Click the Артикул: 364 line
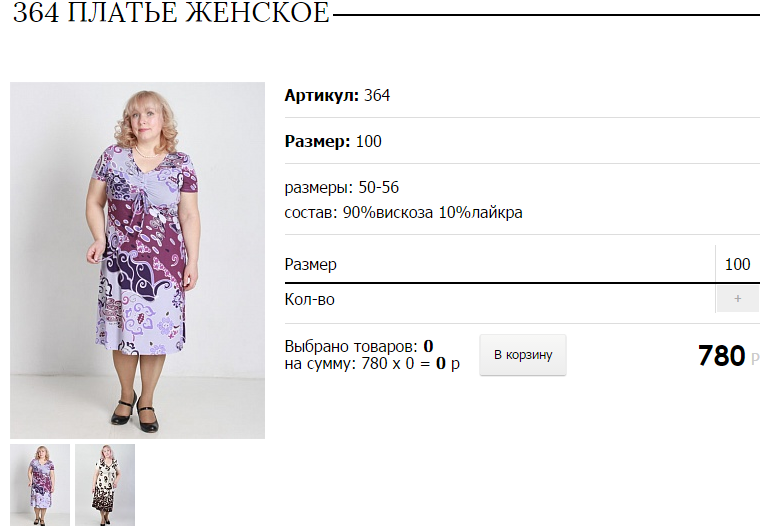Screen dimensions: 775x526 pyautogui.click(x=337, y=95)
